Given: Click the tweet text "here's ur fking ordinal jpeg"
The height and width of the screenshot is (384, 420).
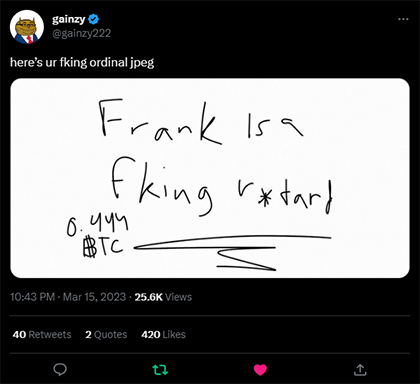Looking at the screenshot, I should coord(82,62).
